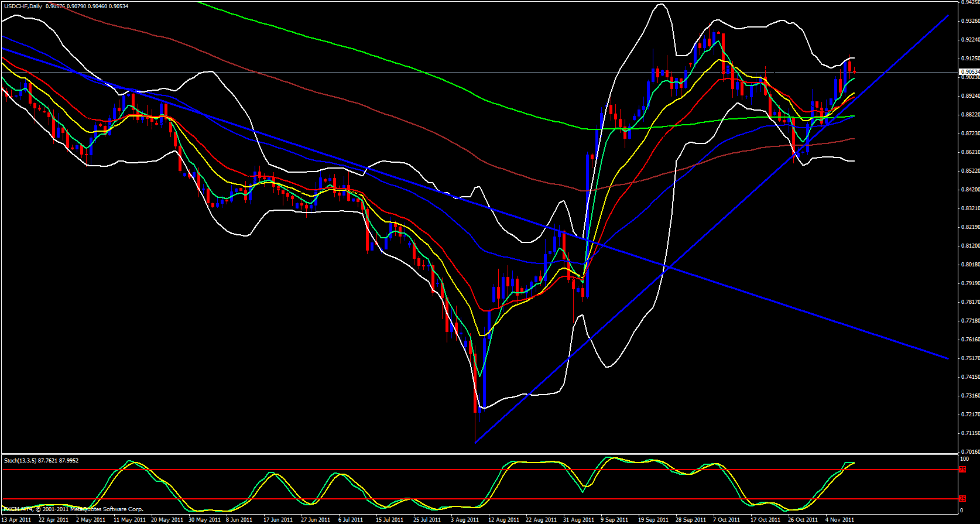Click the 100 label on stochastic scale
The width and height of the screenshot is (980, 524).
point(964,459)
